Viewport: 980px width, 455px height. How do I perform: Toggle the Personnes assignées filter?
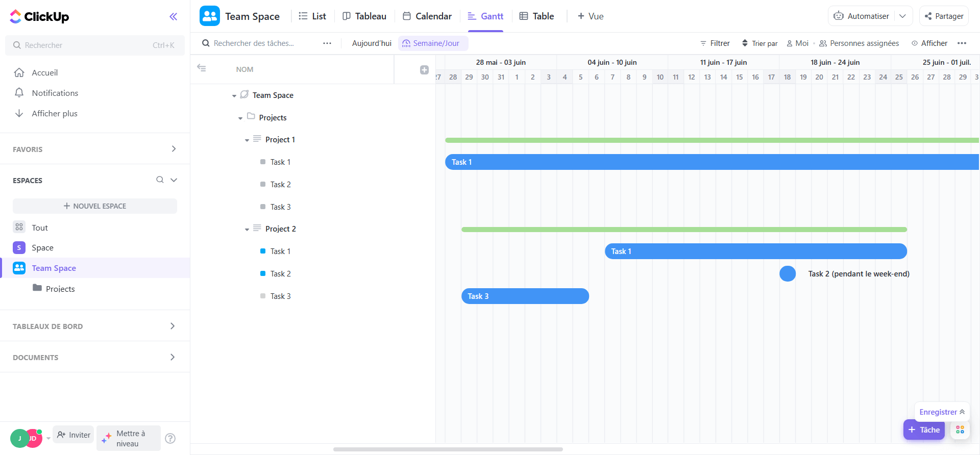(x=859, y=43)
